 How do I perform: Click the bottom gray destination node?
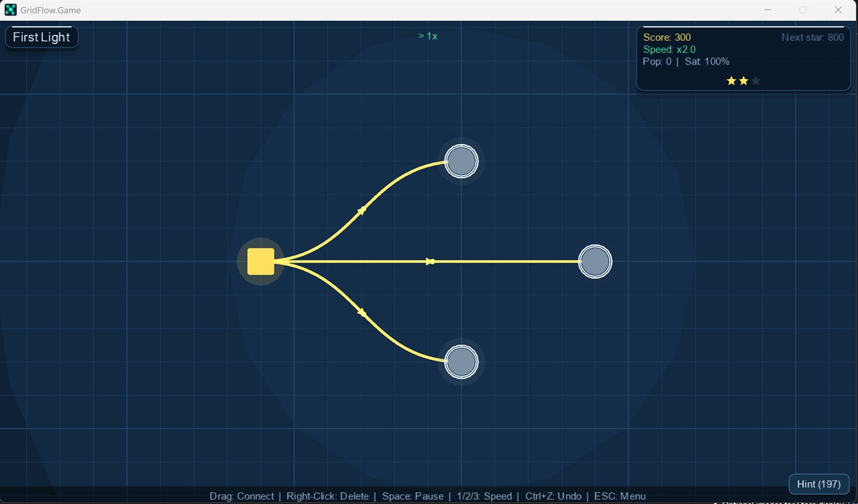[x=461, y=361]
